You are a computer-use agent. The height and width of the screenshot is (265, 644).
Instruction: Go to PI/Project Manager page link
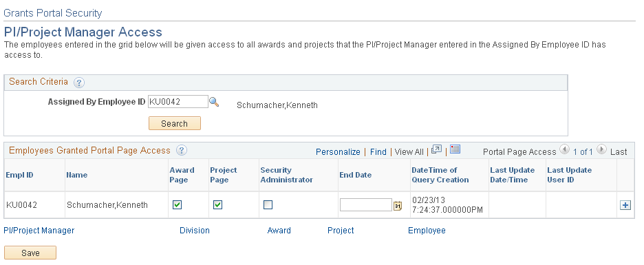tap(39, 231)
